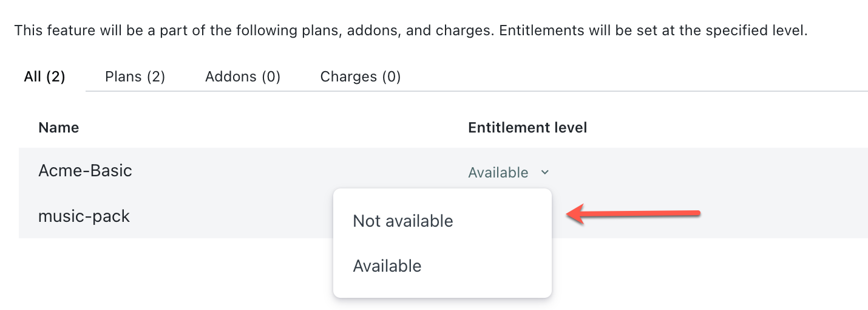Click the Entitlement level column header
This screenshot has height=310, width=868.
527,128
